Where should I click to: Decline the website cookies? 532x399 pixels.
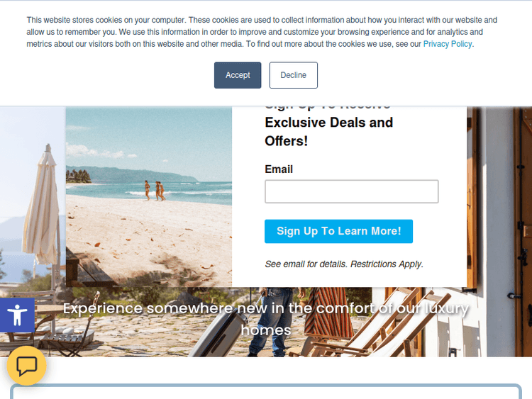click(x=294, y=75)
